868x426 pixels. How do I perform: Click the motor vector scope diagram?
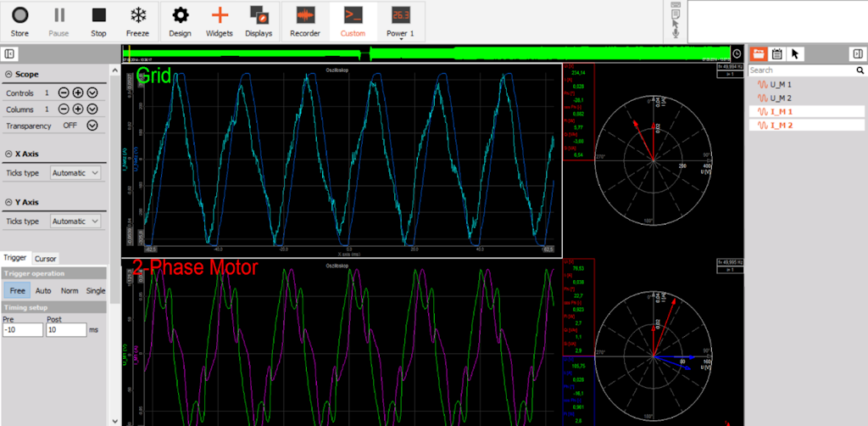pyautogui.click(x=654, y=356)
